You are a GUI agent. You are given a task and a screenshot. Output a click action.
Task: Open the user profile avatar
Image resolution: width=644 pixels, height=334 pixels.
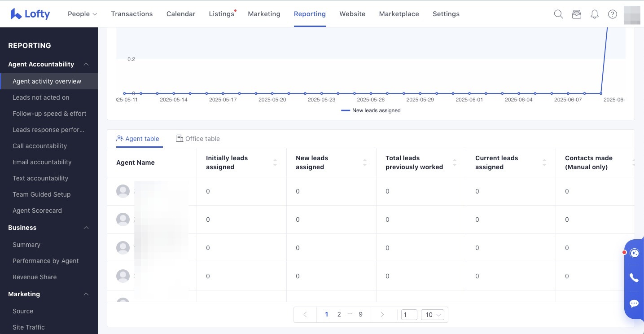click(x=632, y=15)
